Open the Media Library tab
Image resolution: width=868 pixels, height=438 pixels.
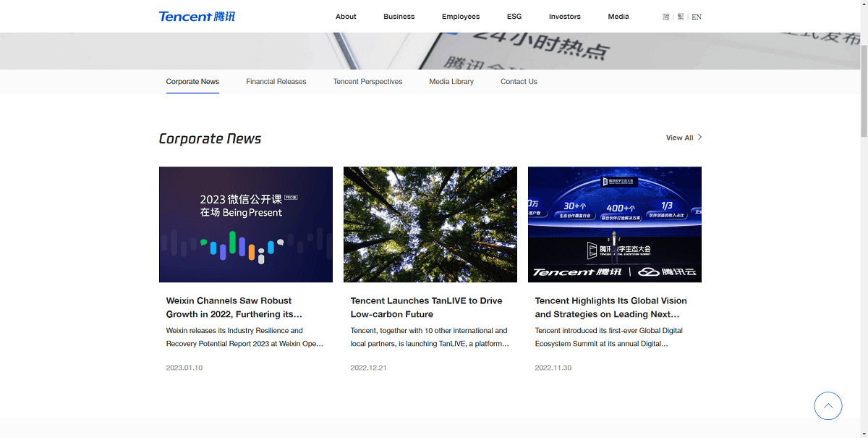coord(451,81)
